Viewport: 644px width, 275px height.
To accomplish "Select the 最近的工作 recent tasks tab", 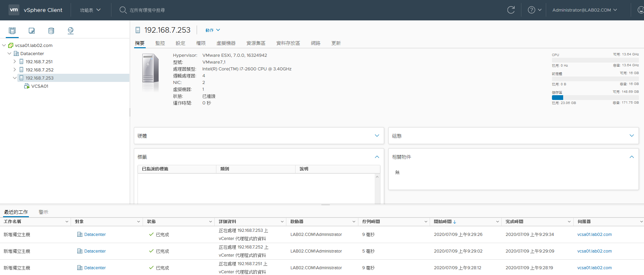I will click(16, 212).
